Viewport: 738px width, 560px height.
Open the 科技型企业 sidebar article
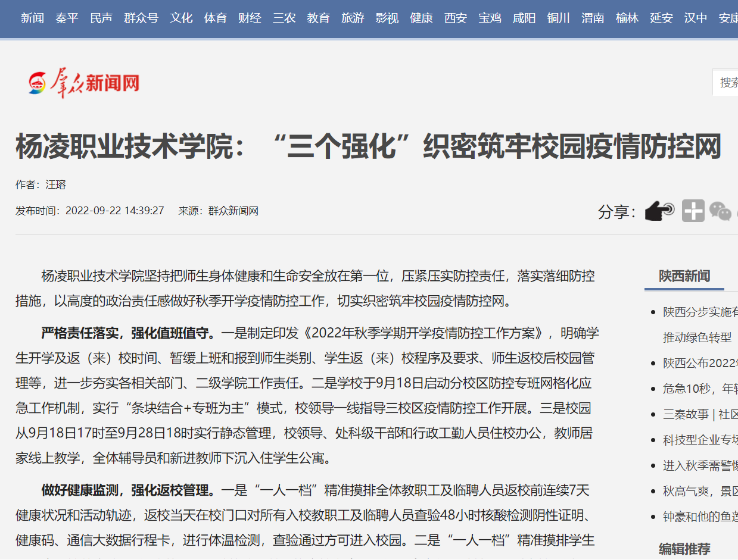pyautogui.click(x=700, y=440)
